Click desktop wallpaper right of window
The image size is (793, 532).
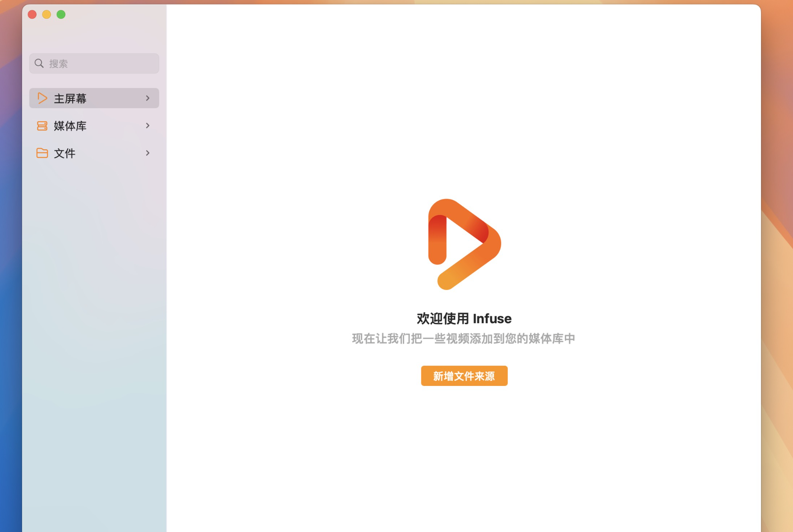click(x=777, y=271)
